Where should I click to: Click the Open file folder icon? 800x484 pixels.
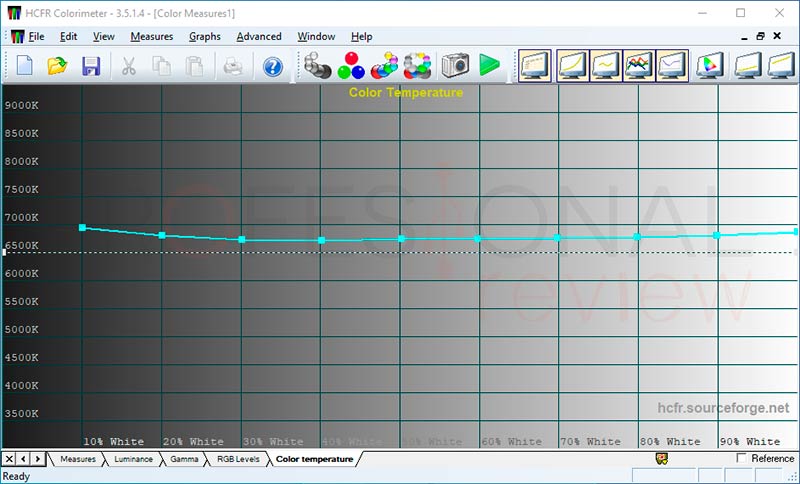pyautogui.click(x=57, y=66)
